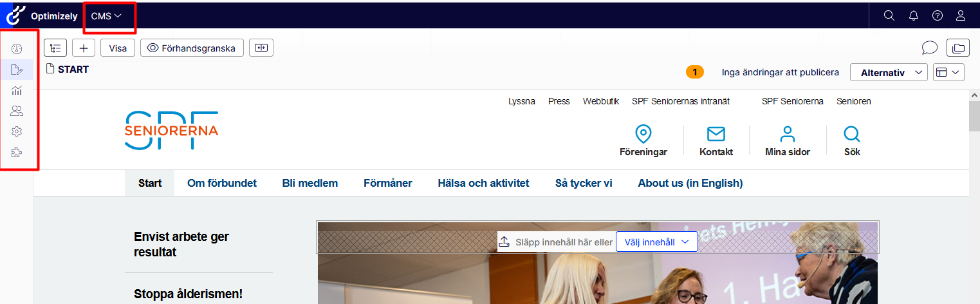Open the speech bubble comments icon
This screenshot has width=980, height=304.
929,48
